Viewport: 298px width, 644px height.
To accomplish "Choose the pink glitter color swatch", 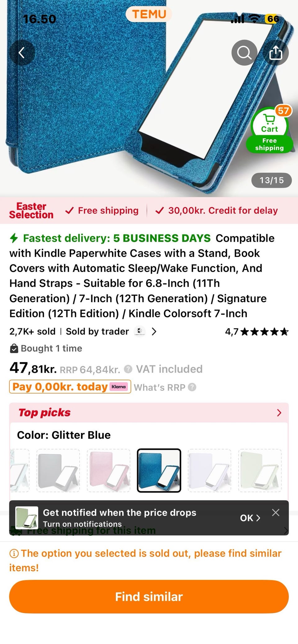I will point(108,470).
